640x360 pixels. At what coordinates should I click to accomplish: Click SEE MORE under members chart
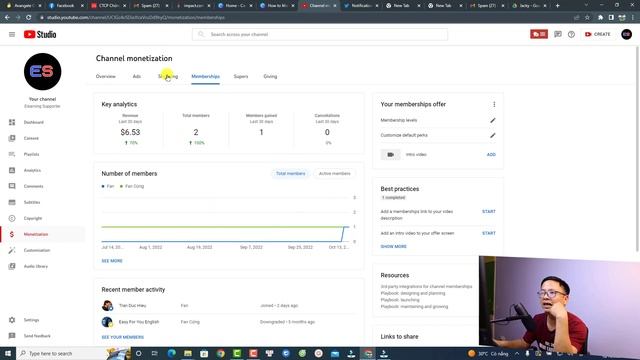[112, 261]
